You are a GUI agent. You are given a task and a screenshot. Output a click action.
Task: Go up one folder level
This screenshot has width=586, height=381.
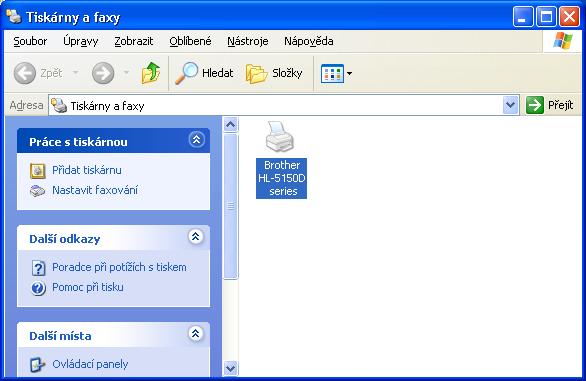click(151, 73)
